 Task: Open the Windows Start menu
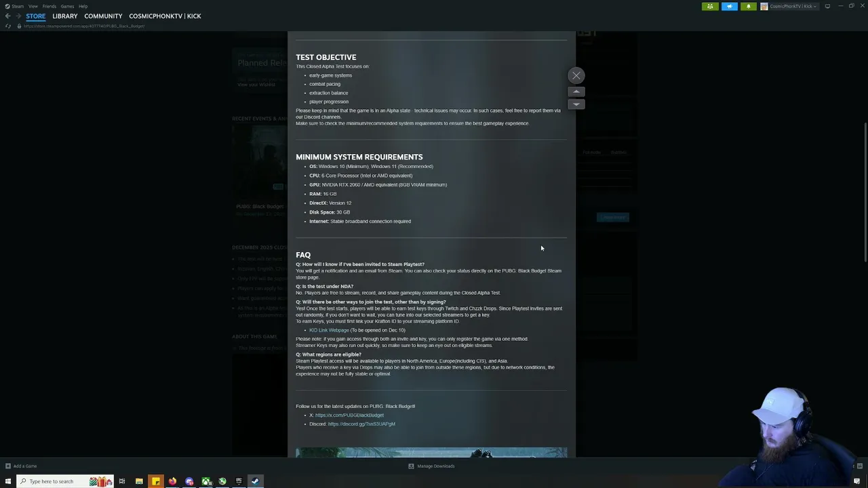pos(8,481)
